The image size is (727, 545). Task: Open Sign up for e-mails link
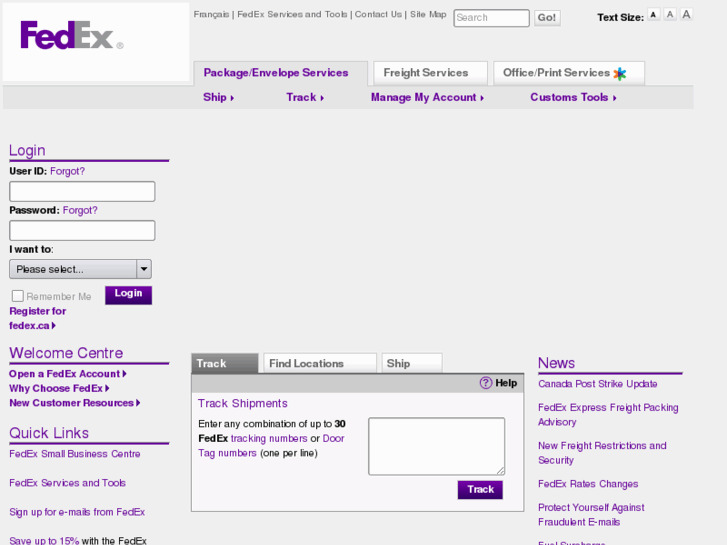(x=77, y=512)
